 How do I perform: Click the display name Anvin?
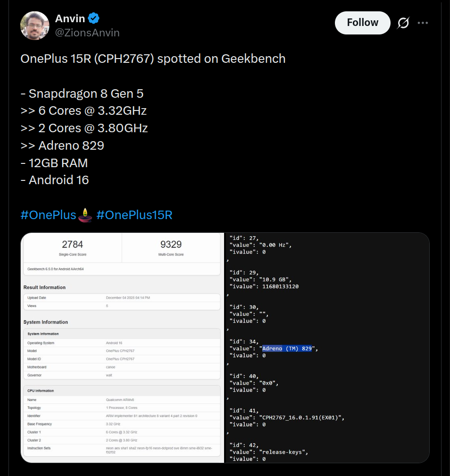click(x=70, y=18)
